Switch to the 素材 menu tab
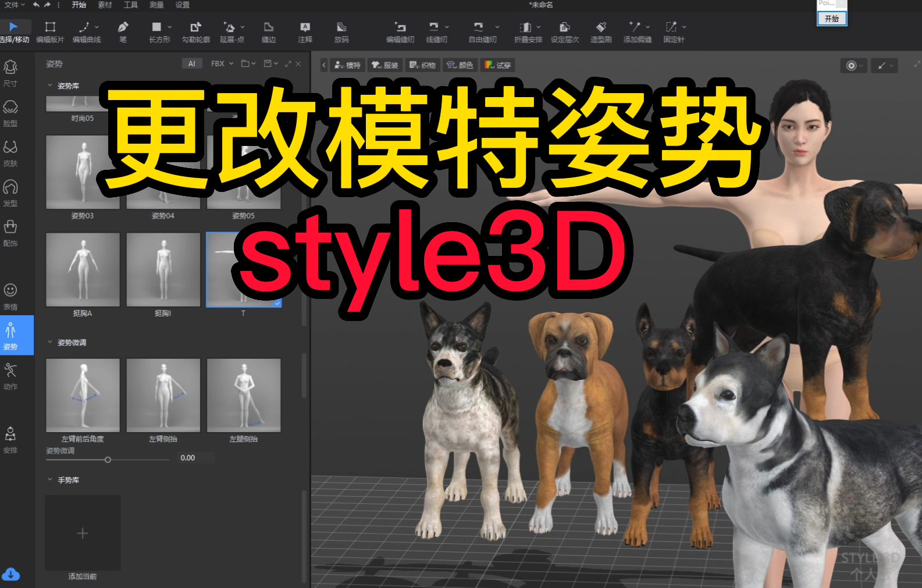Viewport: 922px width, 588px height. tap(105, 5)
